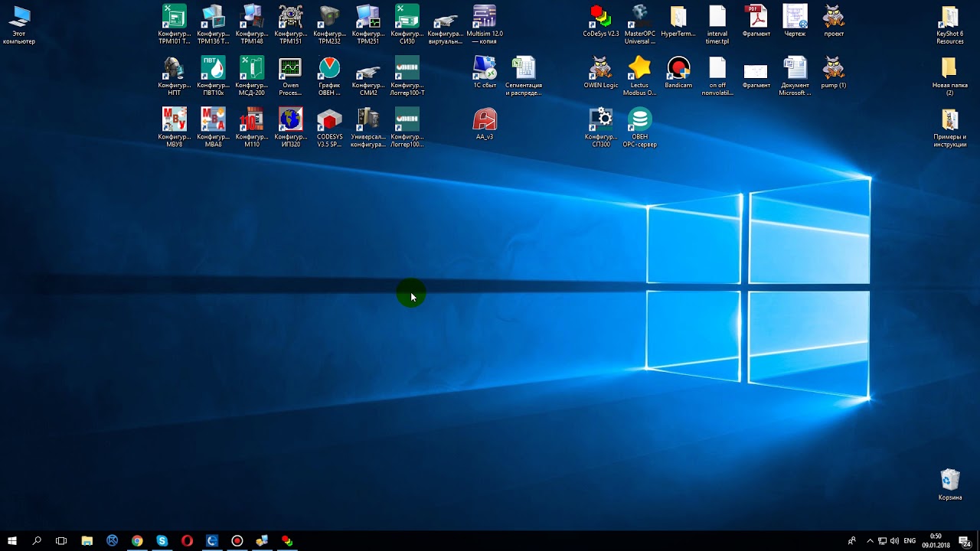Show hidden system tray icons

[x=870, y=540]
